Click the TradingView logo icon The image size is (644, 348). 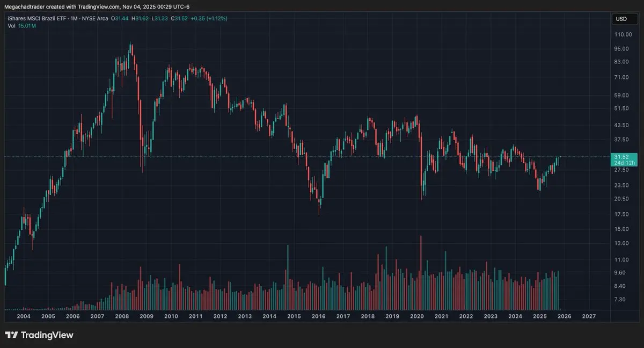(x=11, y=335)
